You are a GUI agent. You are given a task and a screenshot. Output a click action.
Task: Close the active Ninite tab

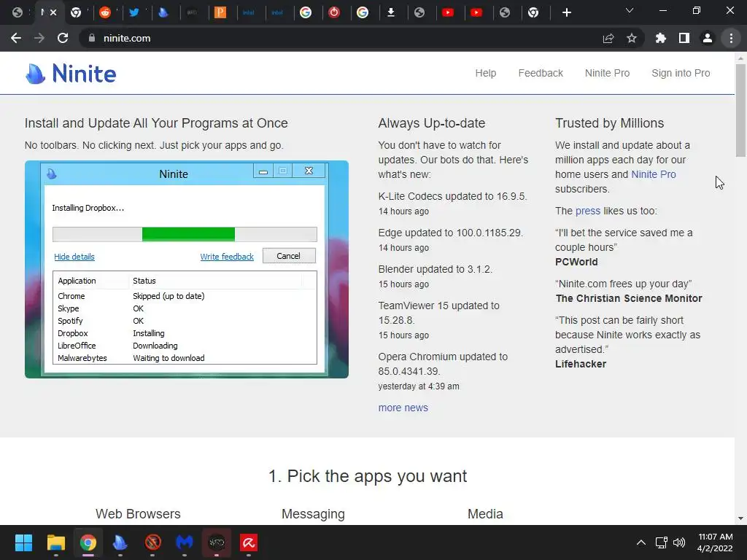[x=53, y=12]
